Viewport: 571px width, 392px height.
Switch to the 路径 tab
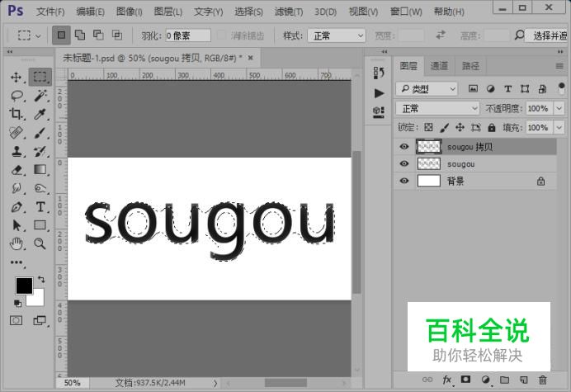click(470, 66)
